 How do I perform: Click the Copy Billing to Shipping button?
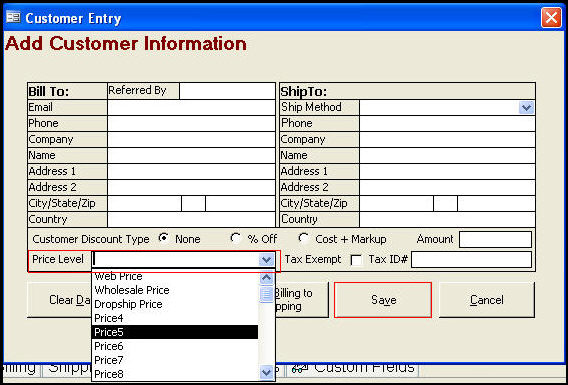pos(301,300)
